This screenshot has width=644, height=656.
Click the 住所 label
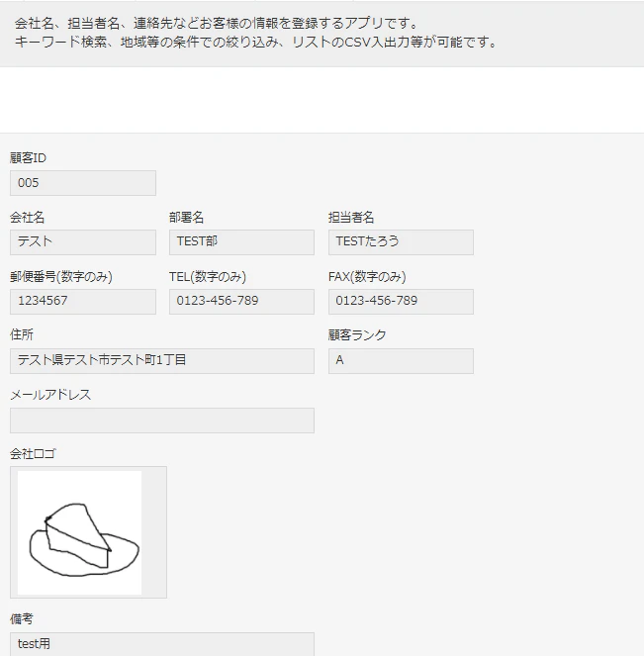point(22,334)
